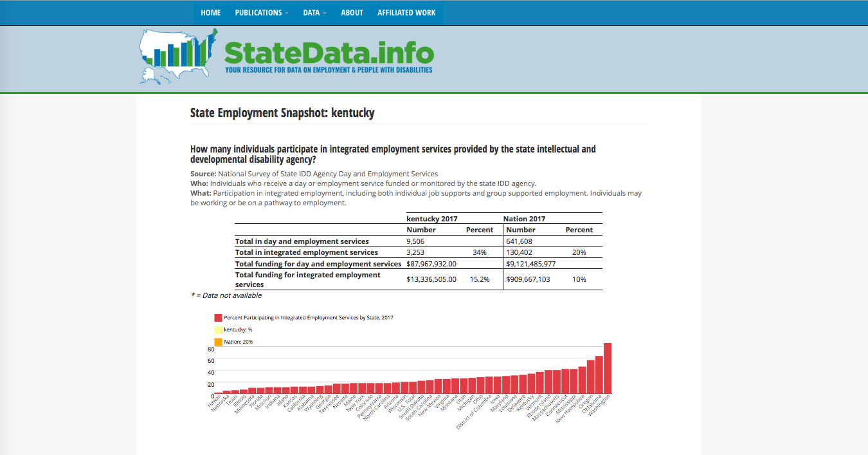This screenshot has width=868, height=455.
Task: Select AFFILIATED WORK in the top navigation
Action: [x=406, y=12]
